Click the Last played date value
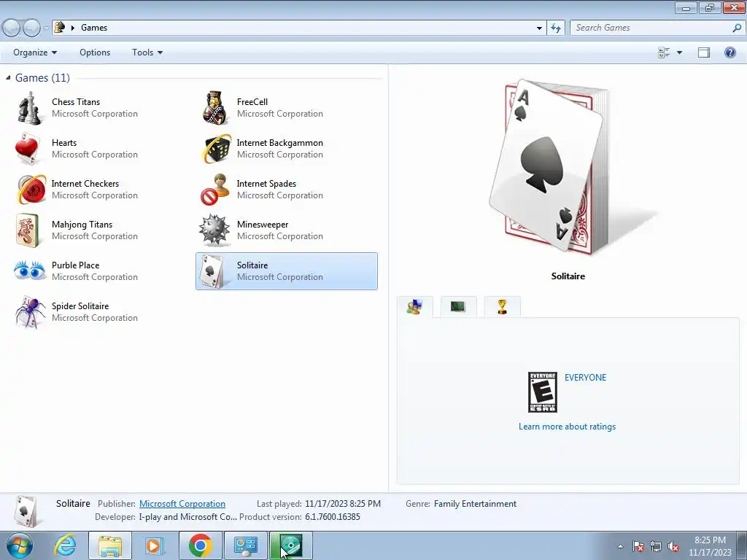This screenshot has height=560, width=747. (x=343, y=504)
